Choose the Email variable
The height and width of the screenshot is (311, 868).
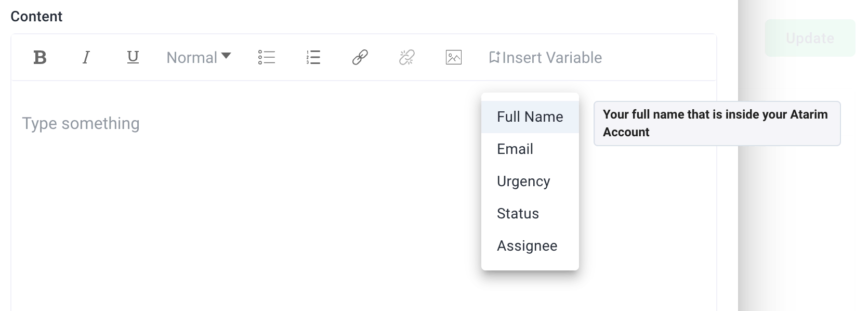point(530,149)
